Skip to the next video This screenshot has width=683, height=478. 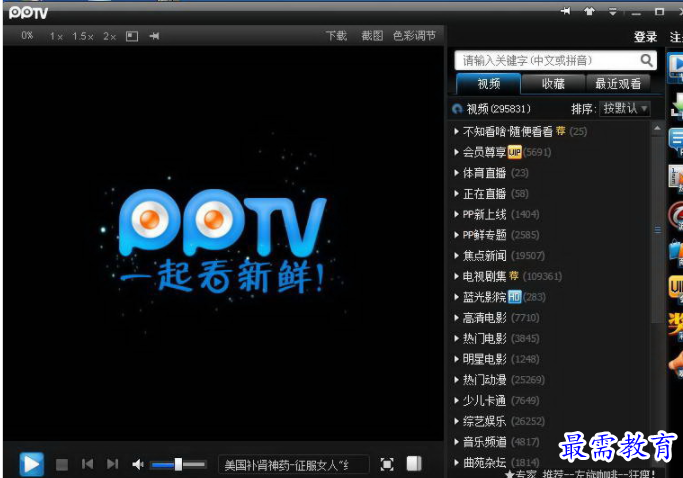tap(112, 464)
